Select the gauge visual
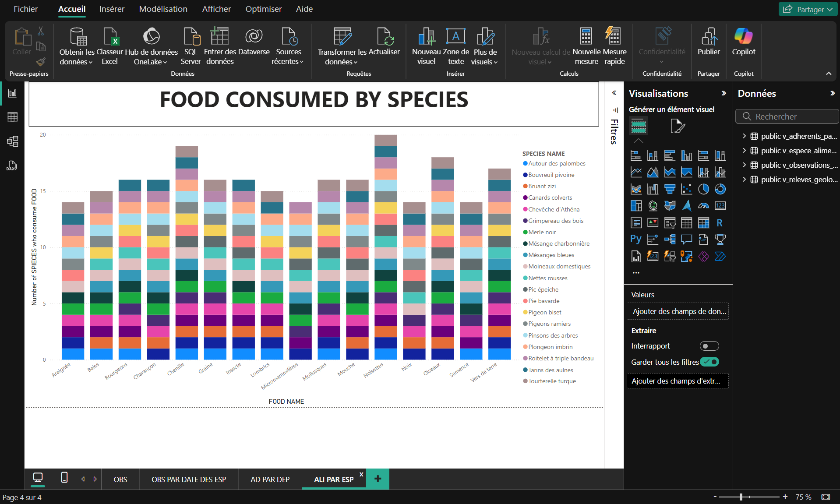 click(x=703, y=206)
